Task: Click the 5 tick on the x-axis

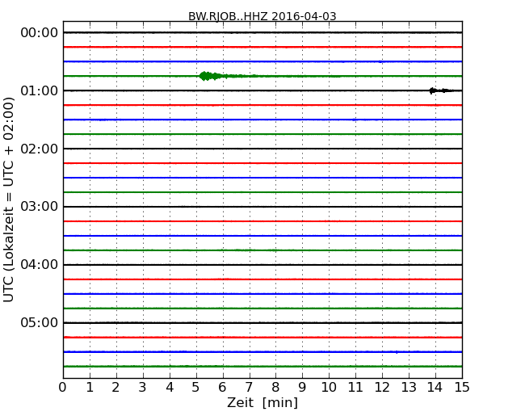Action: (196, 388)
